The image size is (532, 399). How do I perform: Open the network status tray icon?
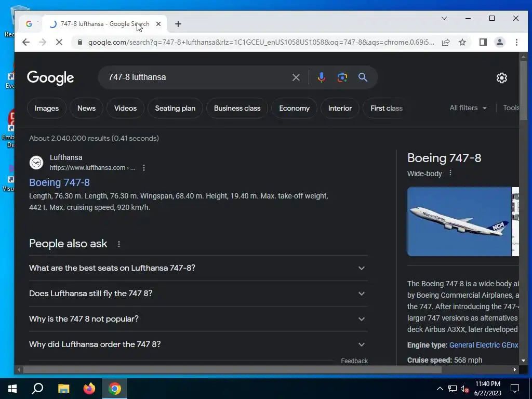click(453, 389)
